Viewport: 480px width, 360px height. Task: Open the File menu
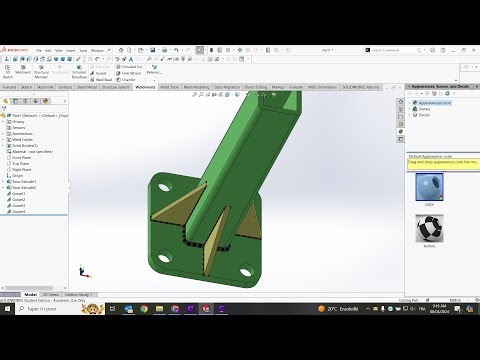(x=39, y=50)
